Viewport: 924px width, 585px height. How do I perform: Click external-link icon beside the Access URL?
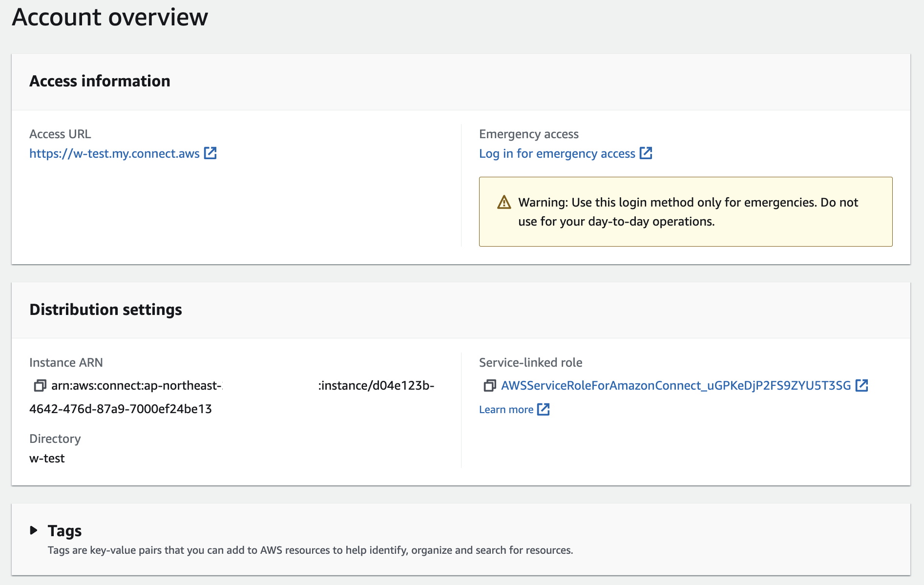click(210, 153)
